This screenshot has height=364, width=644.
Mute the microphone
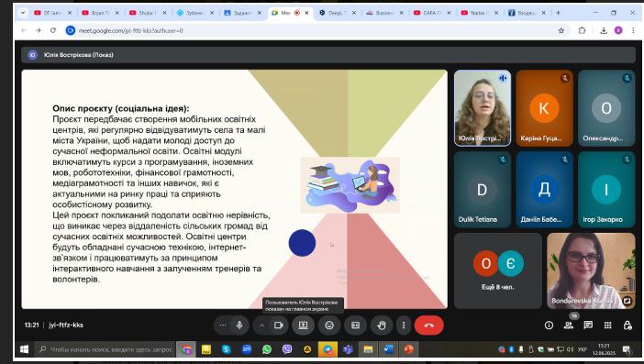[239, 325]
